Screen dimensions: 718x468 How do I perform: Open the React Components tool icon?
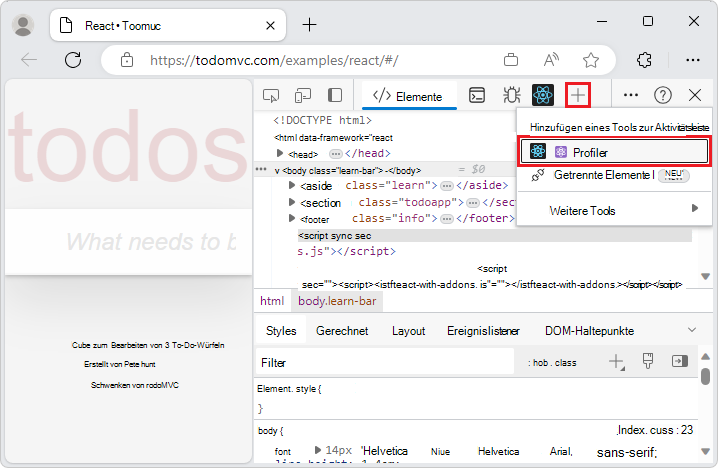coord(543,95)
